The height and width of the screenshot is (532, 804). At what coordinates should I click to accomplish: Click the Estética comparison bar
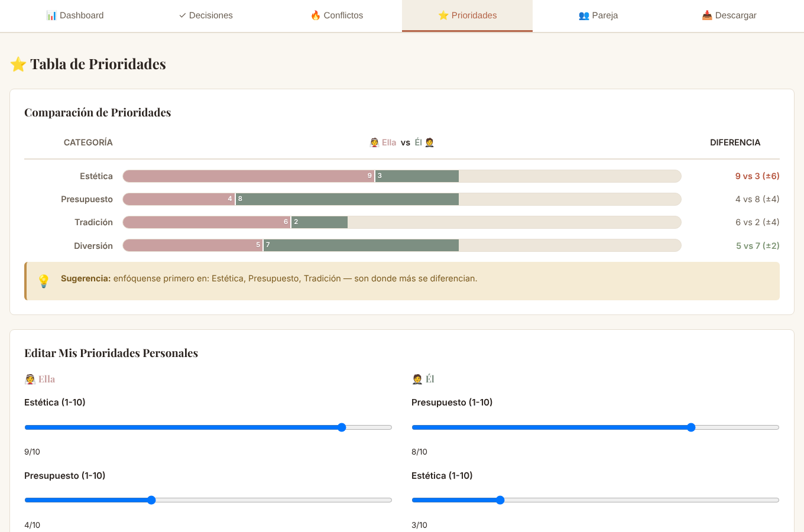point(402,176)
